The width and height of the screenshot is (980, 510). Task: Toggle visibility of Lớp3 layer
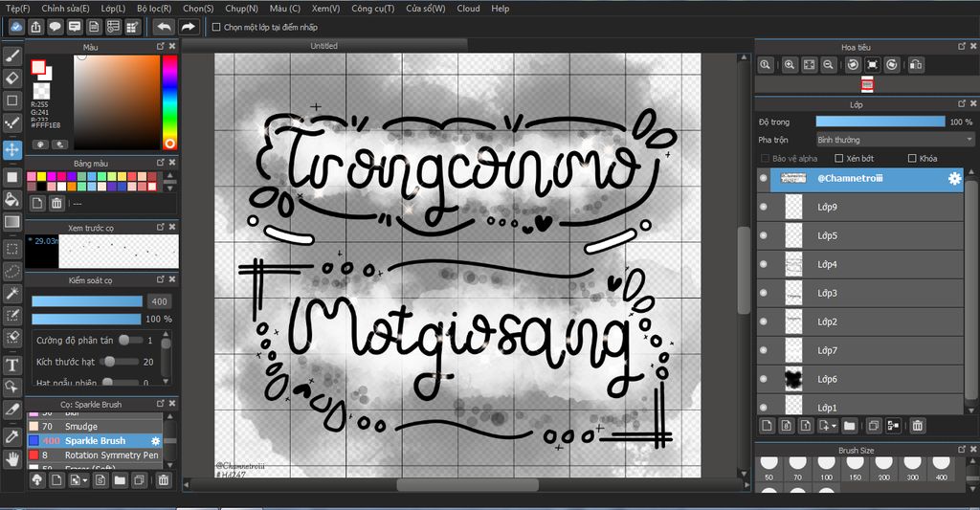coord(763,293)
